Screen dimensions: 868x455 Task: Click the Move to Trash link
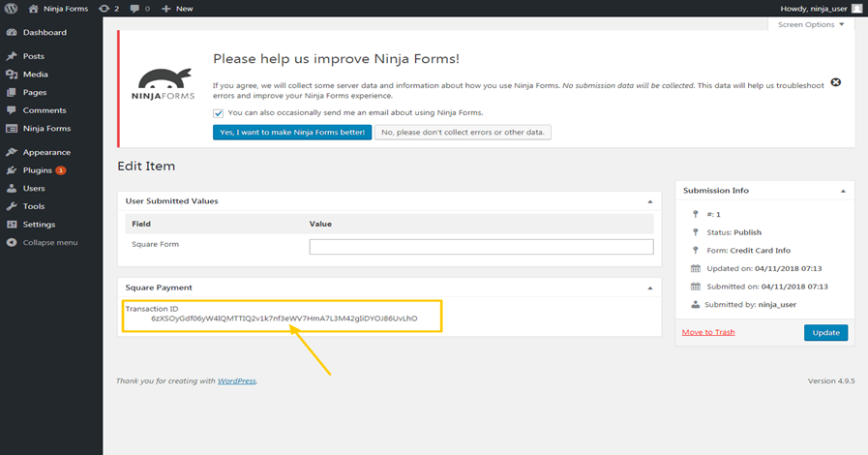pos(708,332)
